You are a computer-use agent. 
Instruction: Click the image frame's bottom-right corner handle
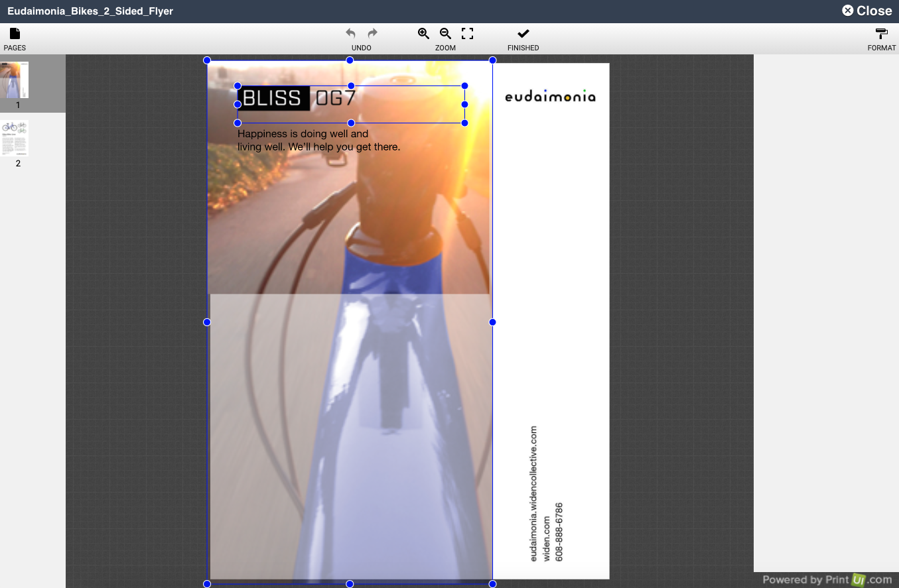click(x=492, y=584)
